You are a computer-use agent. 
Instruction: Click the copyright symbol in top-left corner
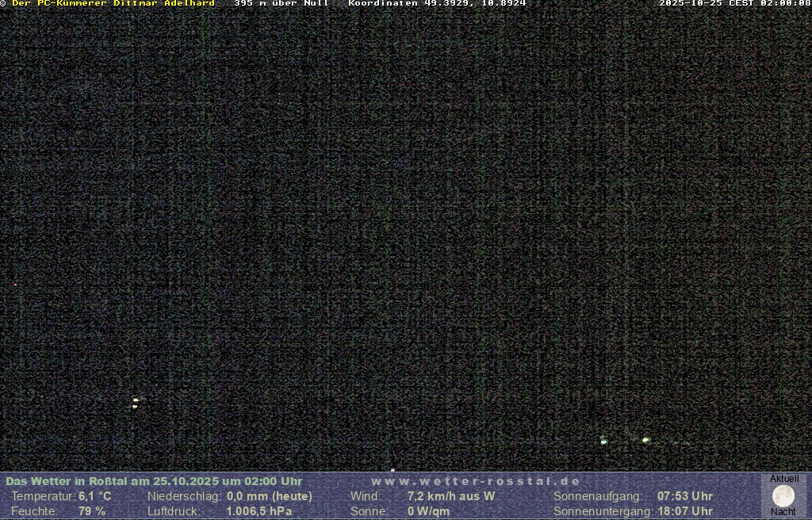4,4
